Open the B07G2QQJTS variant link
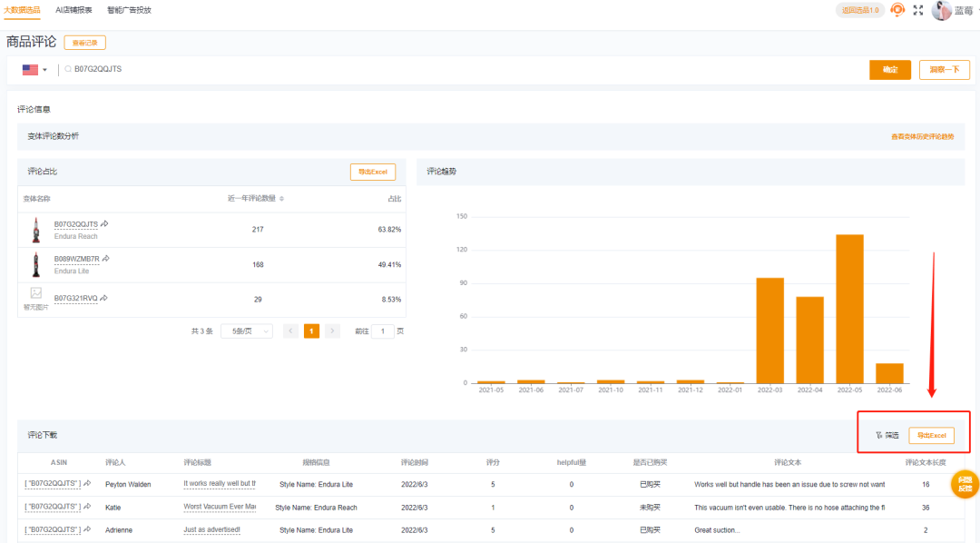The width and height of the screenshot is (980, 543). click(75, 224)
